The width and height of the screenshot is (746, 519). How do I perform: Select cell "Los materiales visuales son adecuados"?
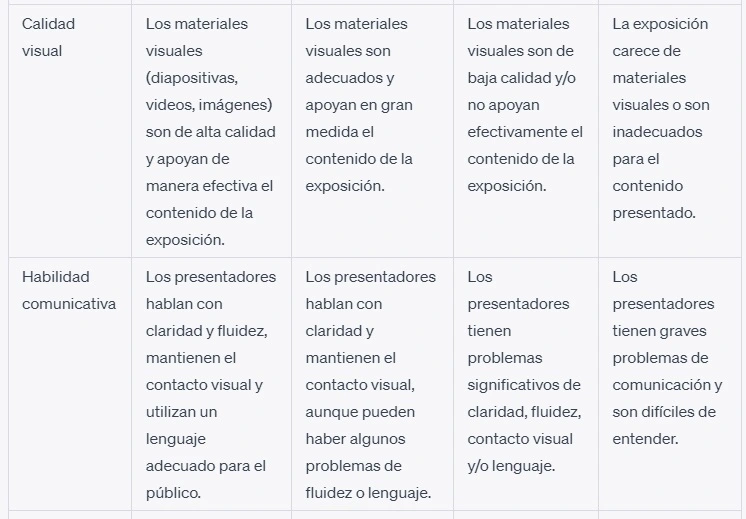(x=372, y=131)
